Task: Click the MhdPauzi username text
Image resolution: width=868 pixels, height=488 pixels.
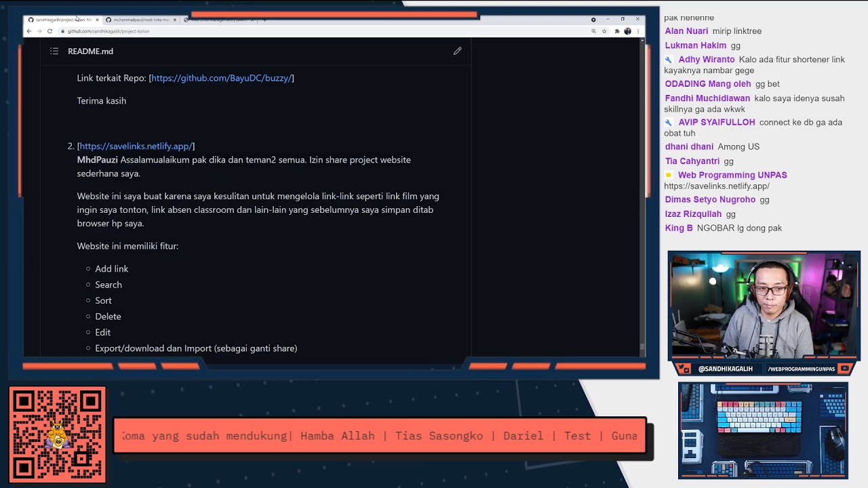Action: 97,160
